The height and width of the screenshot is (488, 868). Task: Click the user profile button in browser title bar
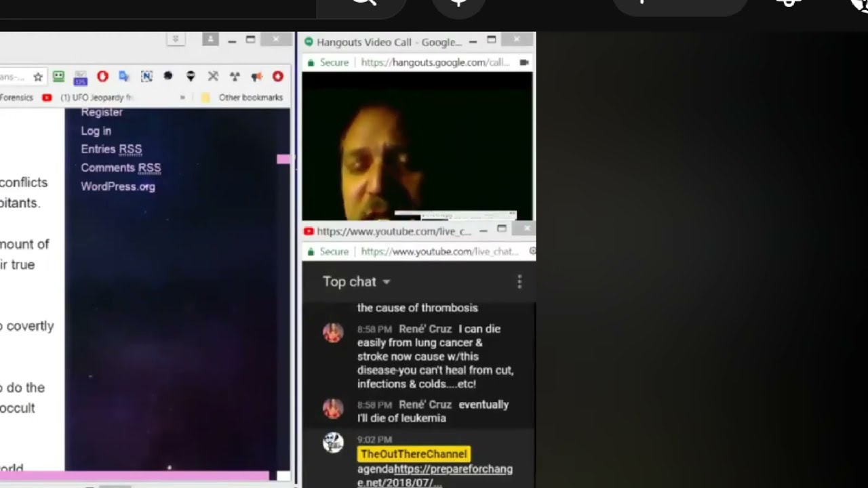point(210,40)
